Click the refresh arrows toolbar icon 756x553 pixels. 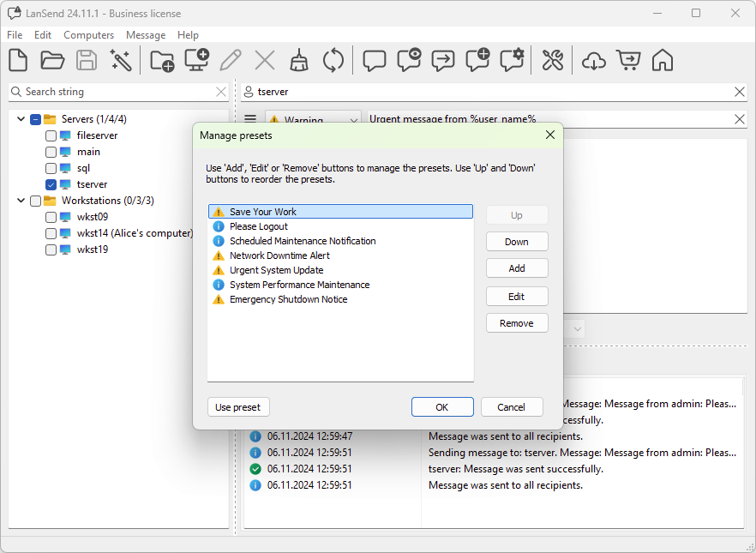333,60
